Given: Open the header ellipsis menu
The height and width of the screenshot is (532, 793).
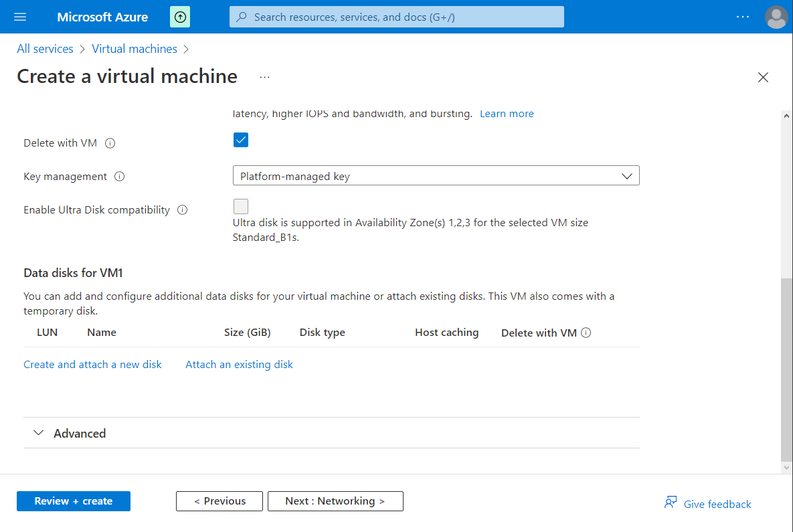Looking at the screenshot, I should click(x=742, y=17).
